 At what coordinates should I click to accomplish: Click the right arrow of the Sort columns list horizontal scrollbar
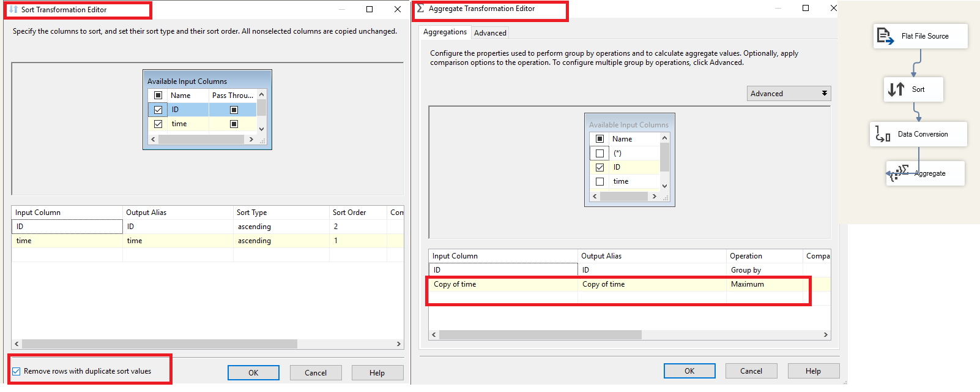(251, 140)
